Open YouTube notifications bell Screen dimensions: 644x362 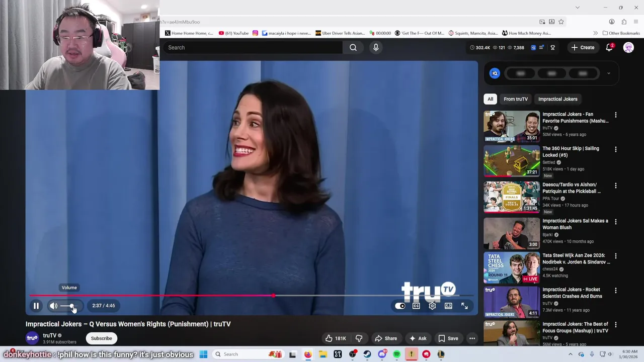[x=609, y=47]
